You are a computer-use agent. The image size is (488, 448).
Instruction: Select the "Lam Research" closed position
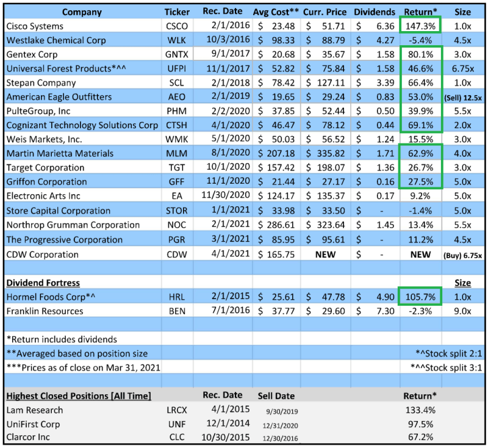click(35, 410)
